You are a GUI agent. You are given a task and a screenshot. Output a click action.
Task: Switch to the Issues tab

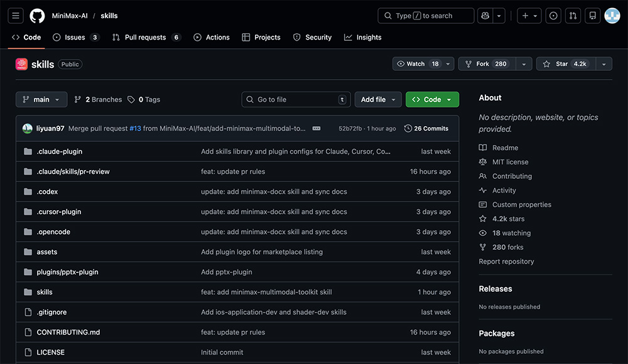[x=75, y=38]
